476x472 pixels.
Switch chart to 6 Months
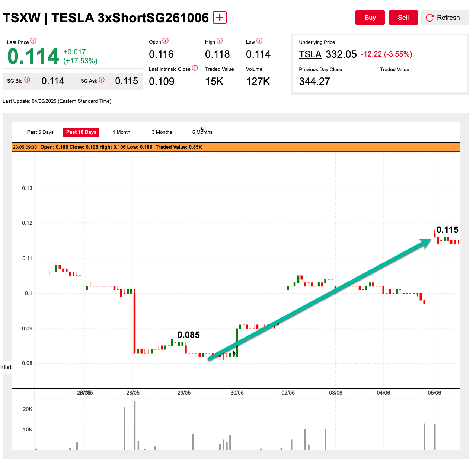point(202,132)
